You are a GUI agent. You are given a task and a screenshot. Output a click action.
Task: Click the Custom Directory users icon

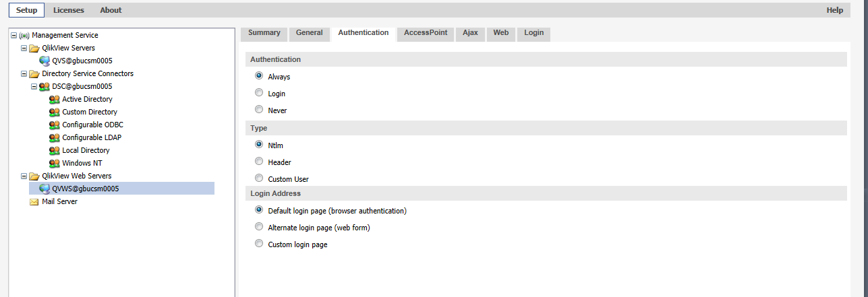(55, 112)
